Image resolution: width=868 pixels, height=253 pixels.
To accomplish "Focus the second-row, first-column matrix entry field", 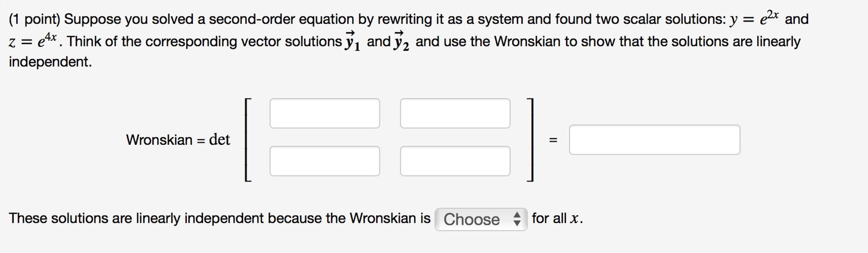I will 325,161.
